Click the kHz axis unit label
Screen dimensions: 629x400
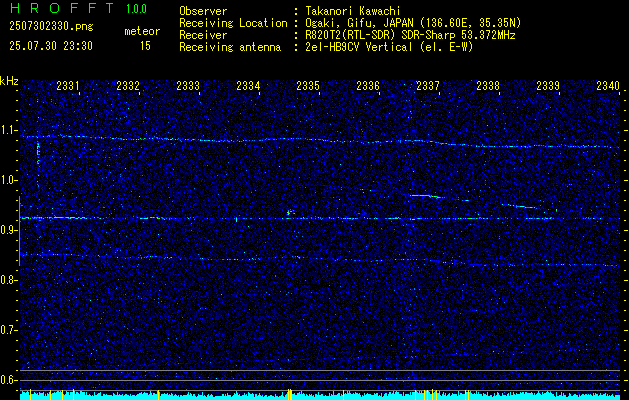tap(9, 81)
